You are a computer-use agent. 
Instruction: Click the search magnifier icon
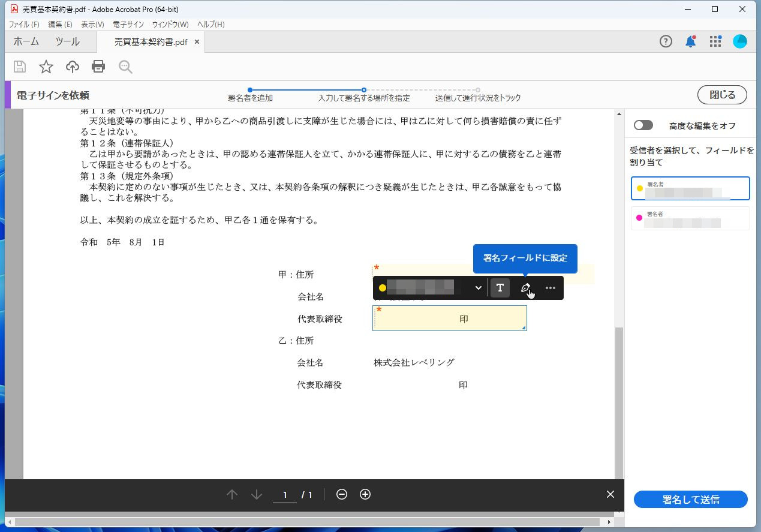[x=125, y=67]
